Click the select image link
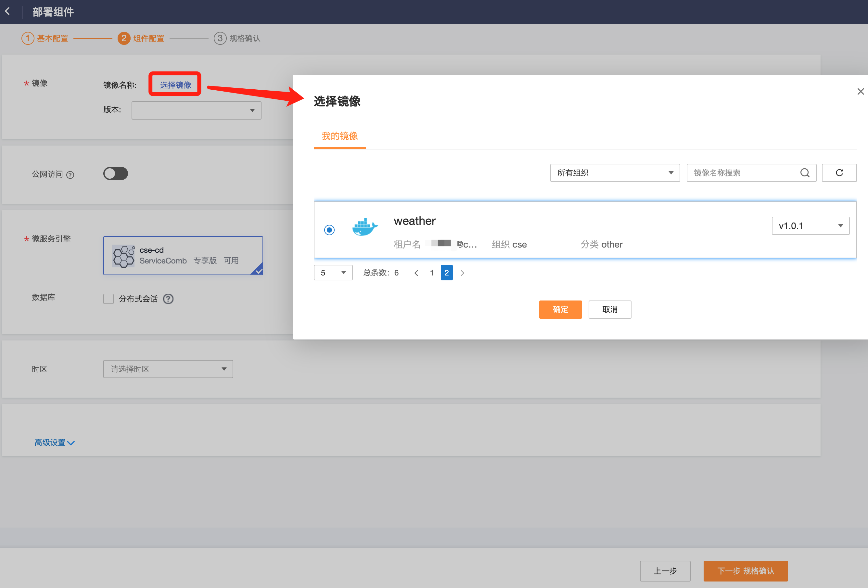Screen dimensions: 868x588 pyautogui.click(x=175, y=85)
